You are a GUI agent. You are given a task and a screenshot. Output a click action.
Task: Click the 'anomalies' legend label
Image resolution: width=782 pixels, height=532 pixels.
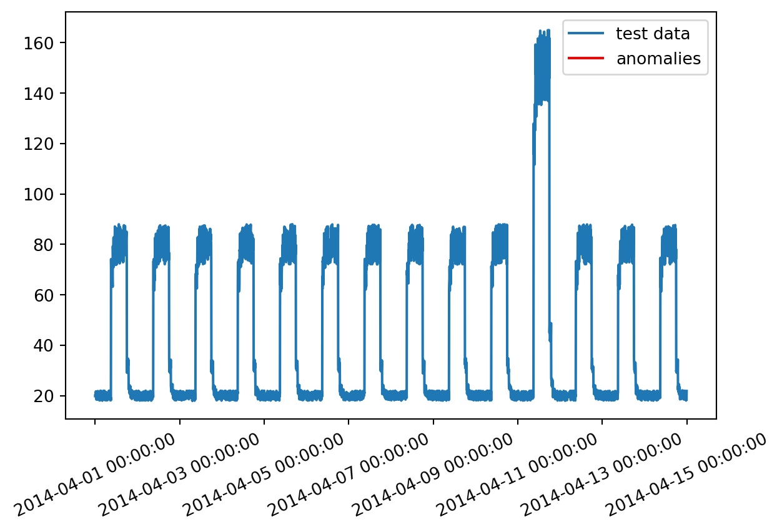click(x=658, y=59)
